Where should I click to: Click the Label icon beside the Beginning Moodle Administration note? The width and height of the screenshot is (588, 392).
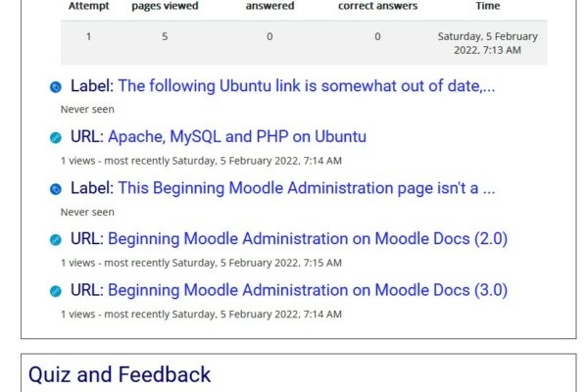[56, 188]
